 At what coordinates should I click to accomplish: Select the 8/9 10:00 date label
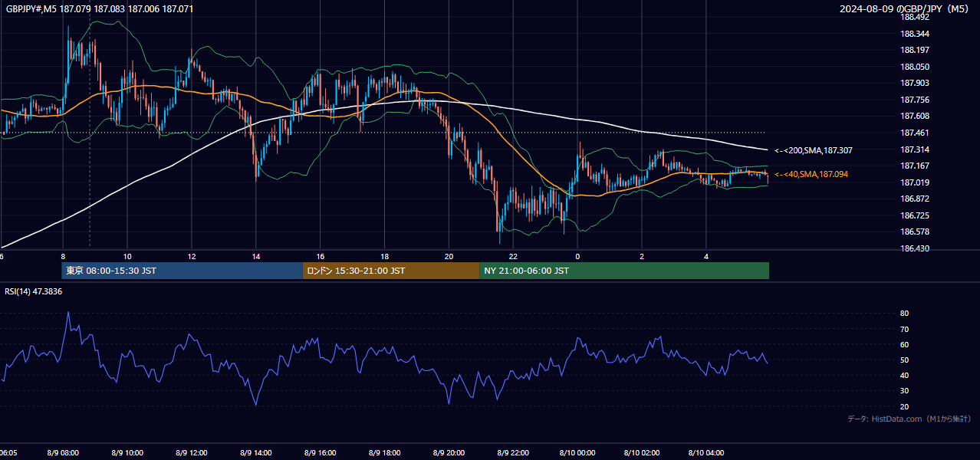click(127, 453)
